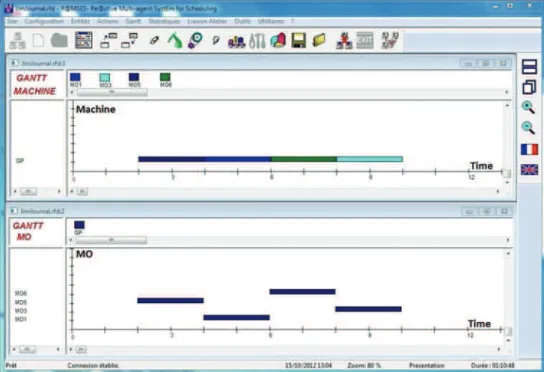Zoom in using the magnifier plus icon
The width and height of the screenshot is (544, 372).
click(528, 107)
